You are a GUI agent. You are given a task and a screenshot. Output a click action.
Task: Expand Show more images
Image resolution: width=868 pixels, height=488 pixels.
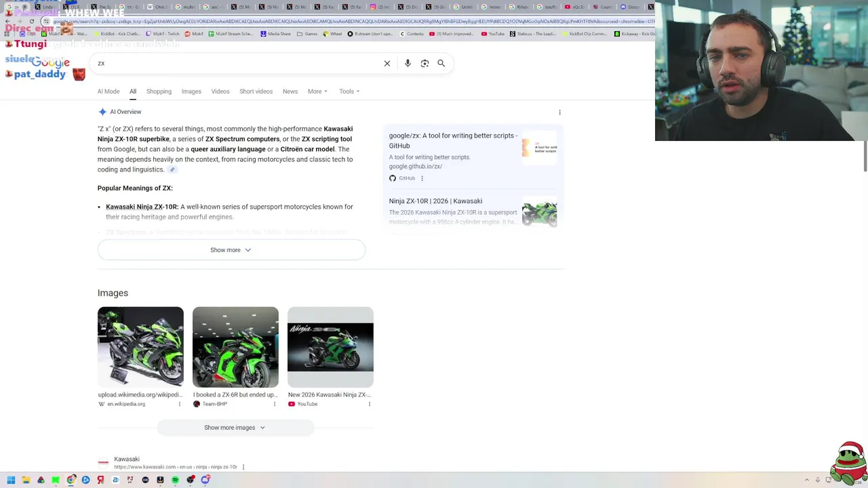click(235, 428)
